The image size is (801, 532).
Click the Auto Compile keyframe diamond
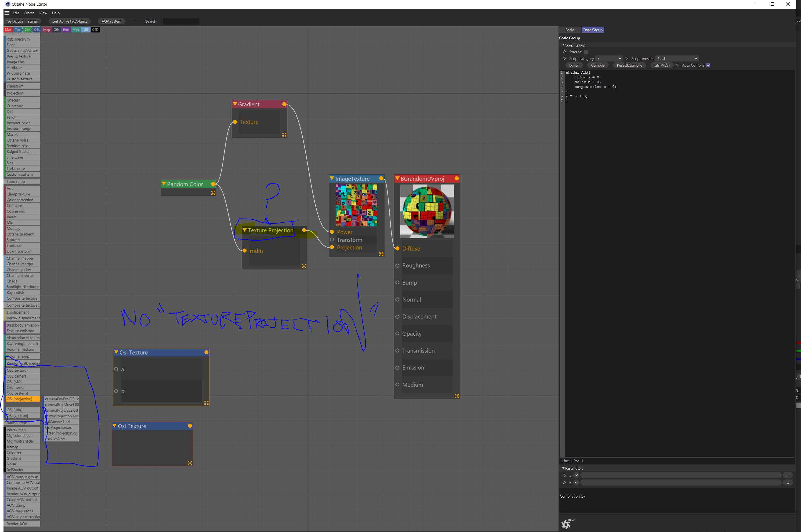click(677, 65)
